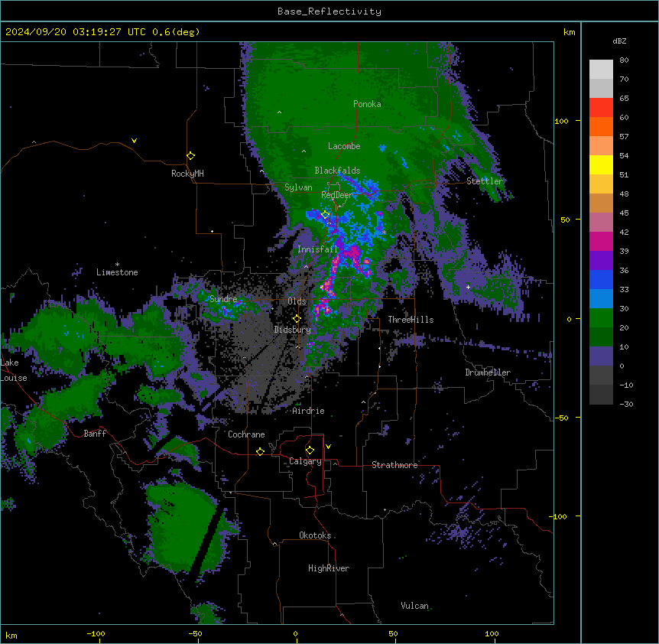
Task: Click the Drumheller label
Action: pos(488,372)
